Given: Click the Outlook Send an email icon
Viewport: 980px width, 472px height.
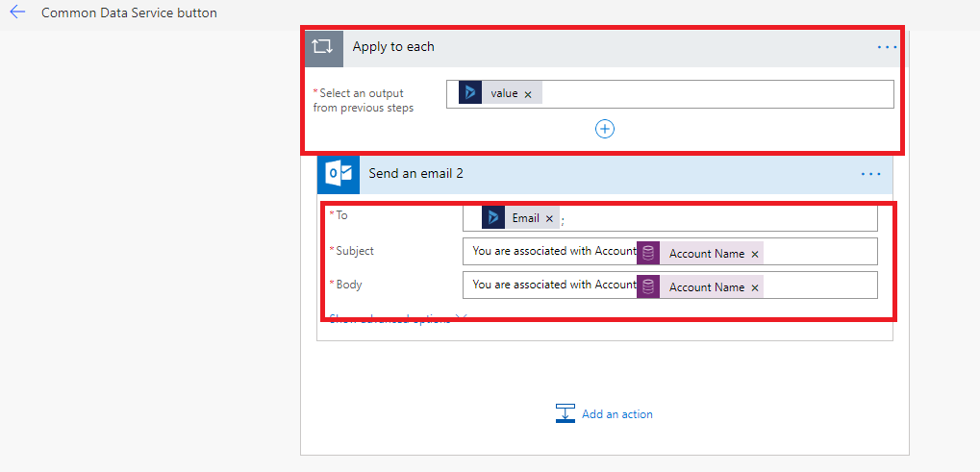Looking at the screenshot, I should click(338, 174).
